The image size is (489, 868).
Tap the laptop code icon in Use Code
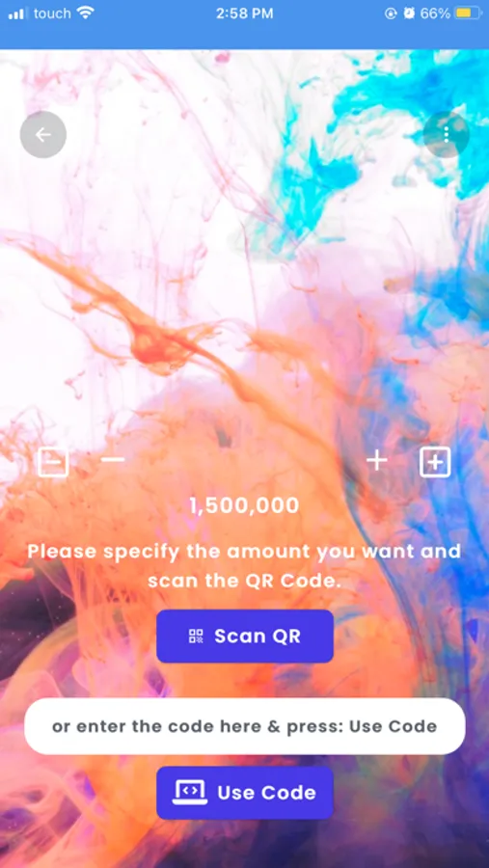(x=190, y=792)
